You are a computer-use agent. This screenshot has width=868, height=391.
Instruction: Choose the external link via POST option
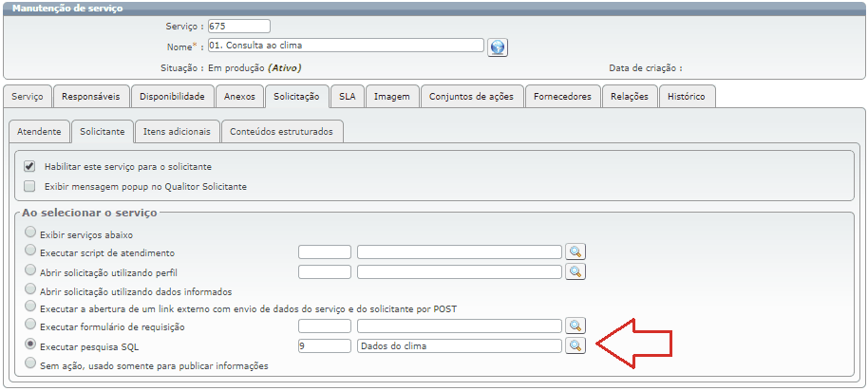32,307
